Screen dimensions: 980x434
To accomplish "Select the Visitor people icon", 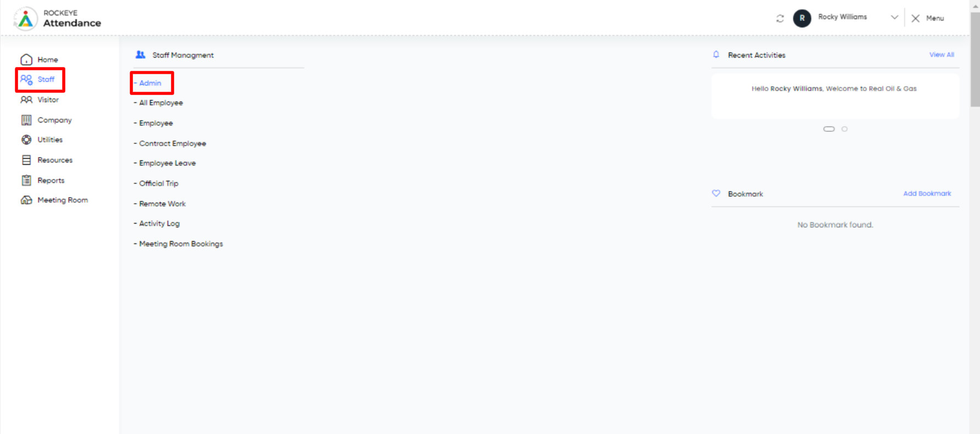I will tap(26, 99).
